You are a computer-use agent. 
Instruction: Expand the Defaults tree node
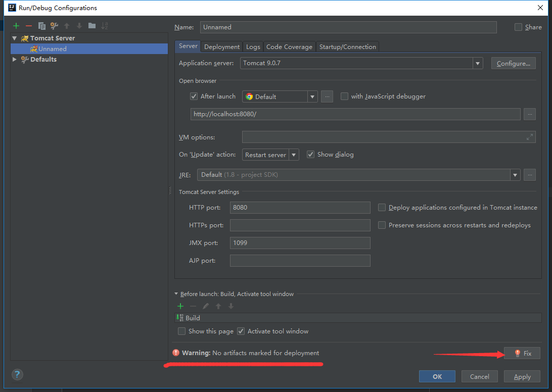[15, 60]
